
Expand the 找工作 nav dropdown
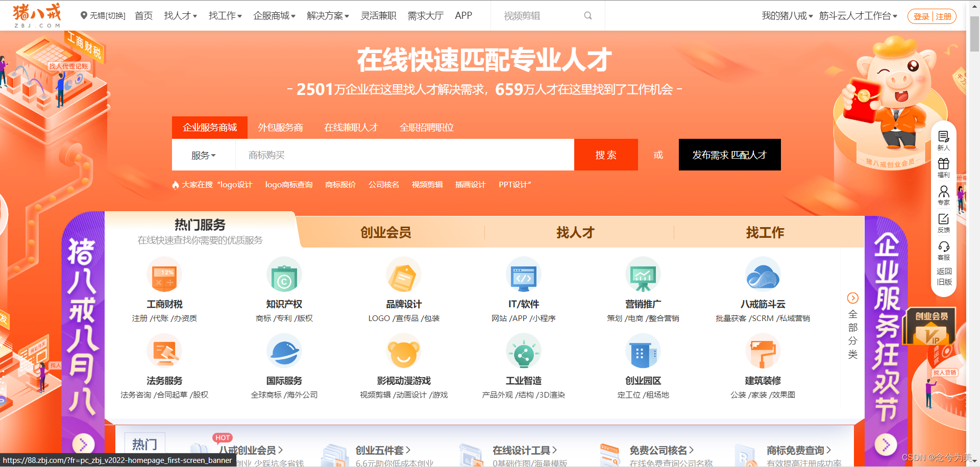pos(225,16)
